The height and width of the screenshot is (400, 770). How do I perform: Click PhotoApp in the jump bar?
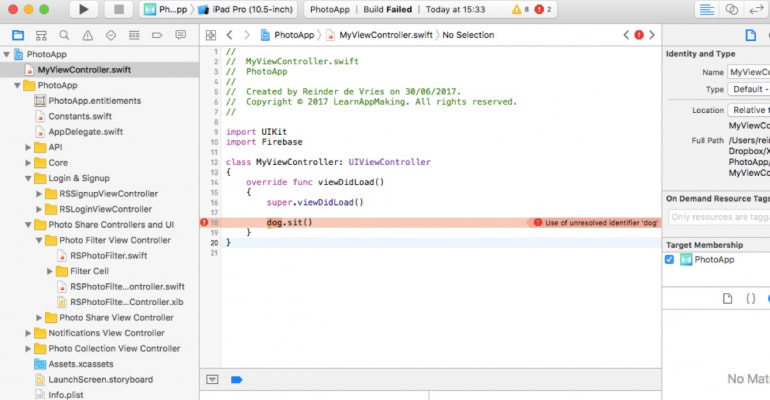pos(288,35)
